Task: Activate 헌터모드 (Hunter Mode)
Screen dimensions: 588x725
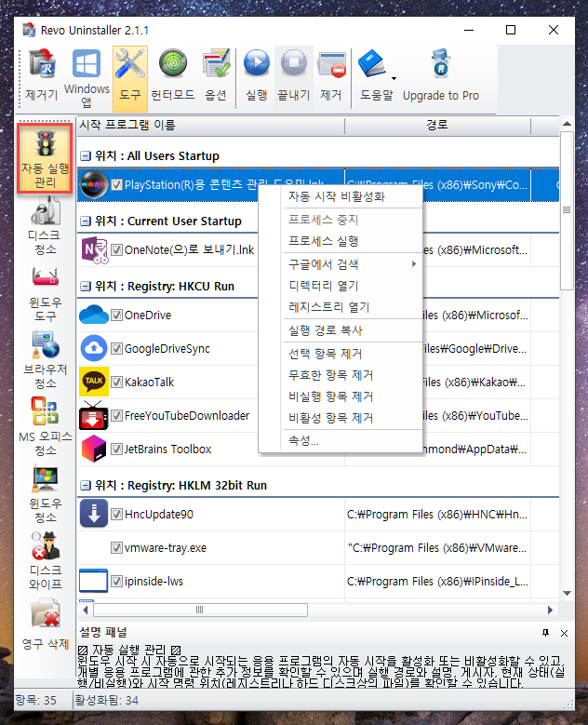Action: pos(173,76)
